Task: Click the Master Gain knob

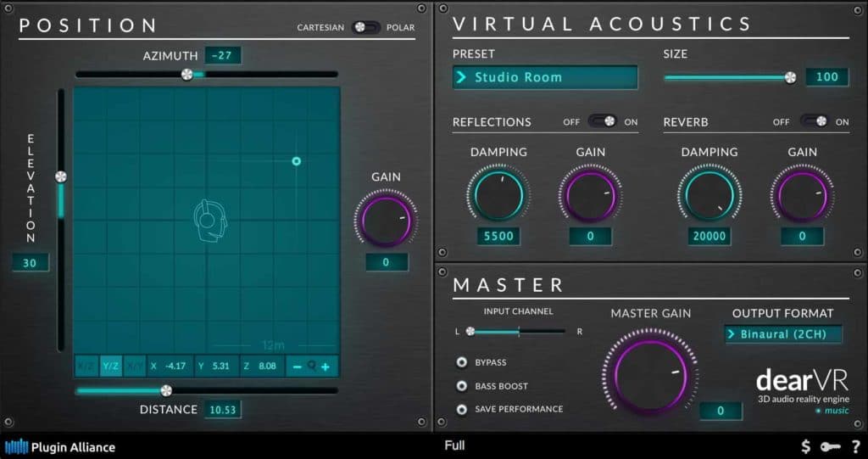Action: [650, 375]
